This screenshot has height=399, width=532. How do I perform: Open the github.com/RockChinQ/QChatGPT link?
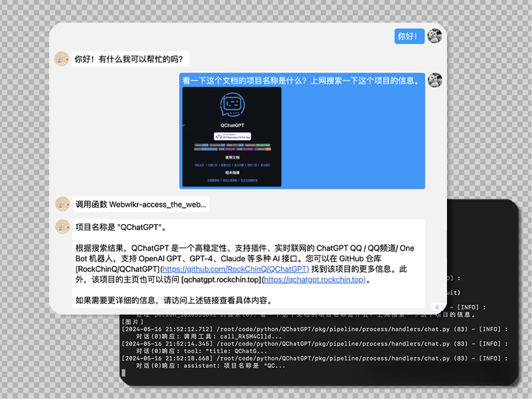click(236, 269)
